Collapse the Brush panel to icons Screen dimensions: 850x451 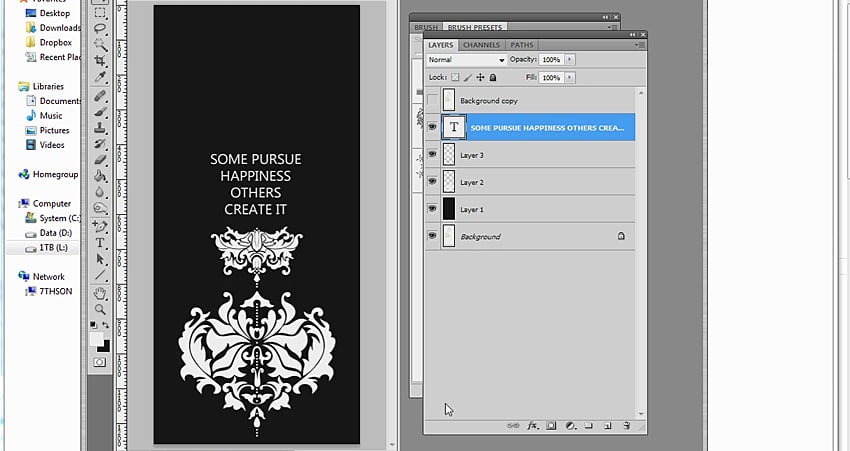tap(606, 17)
